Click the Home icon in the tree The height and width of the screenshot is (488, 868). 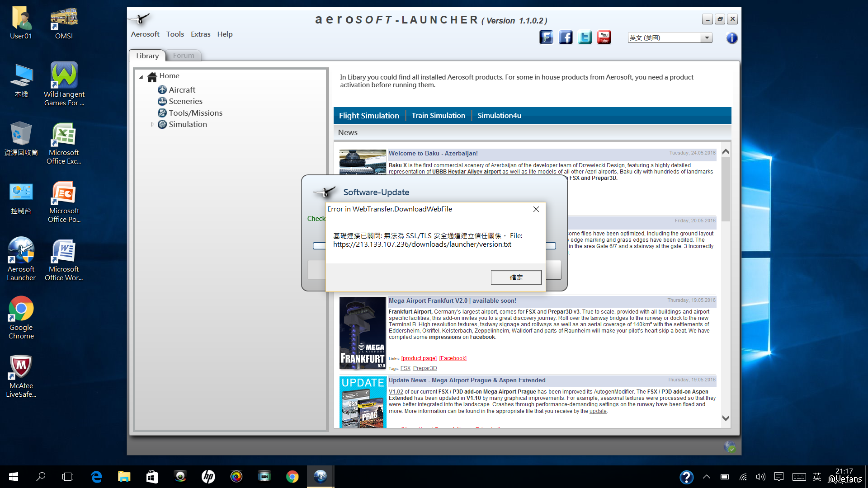[152, 76]
